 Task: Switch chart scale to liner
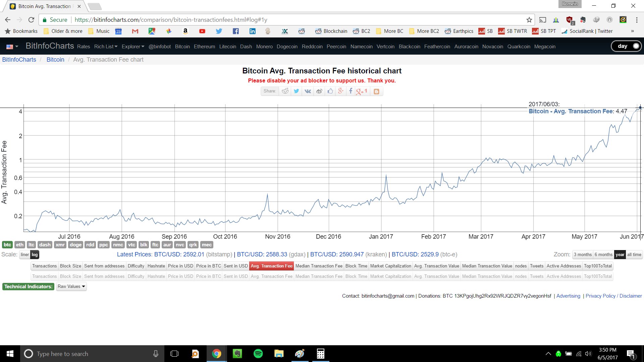tap(25, 255)
